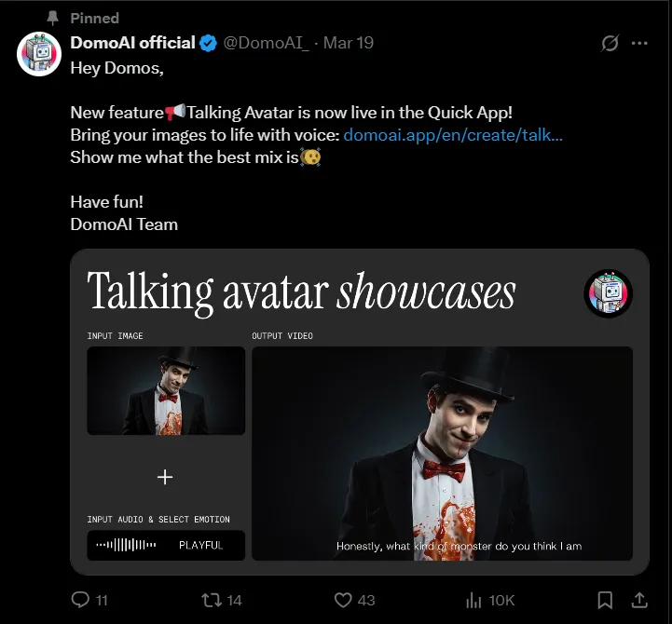Click the repost arrows icon
The image size is (672, 624).
(212, 600)
